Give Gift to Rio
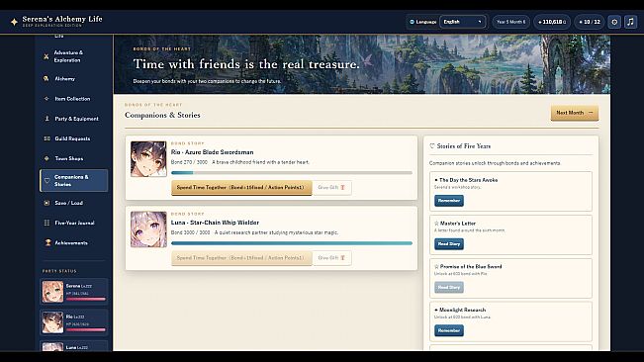The width and height of the screenshot is (644, 362). [x=331, y=188]
